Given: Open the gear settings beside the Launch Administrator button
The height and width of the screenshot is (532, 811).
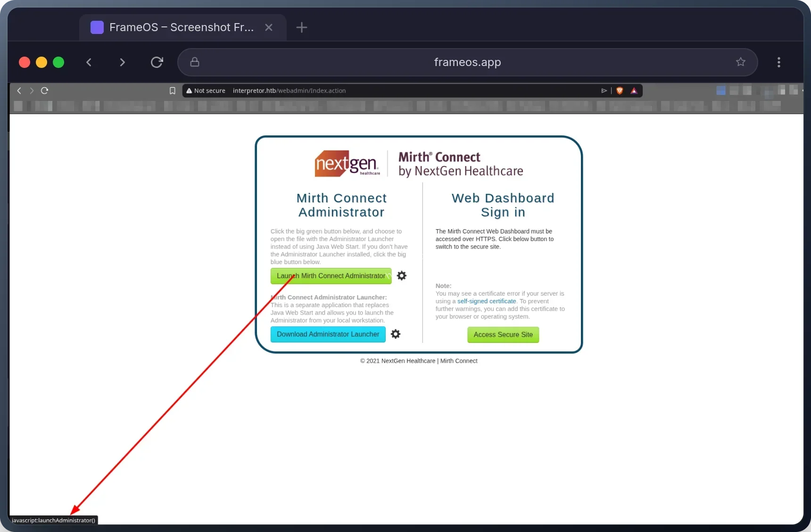Looking at the screenshot, I should (402, 275).
